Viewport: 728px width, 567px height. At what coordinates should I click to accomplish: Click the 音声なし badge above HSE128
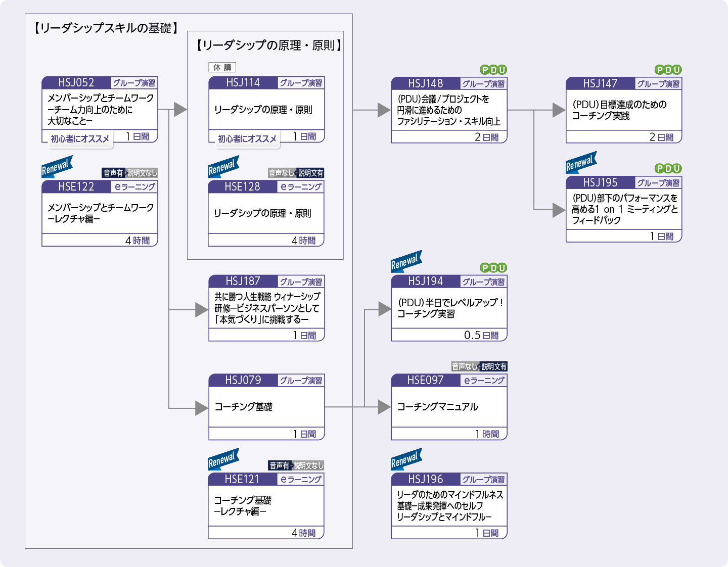(x=281, y=173)
